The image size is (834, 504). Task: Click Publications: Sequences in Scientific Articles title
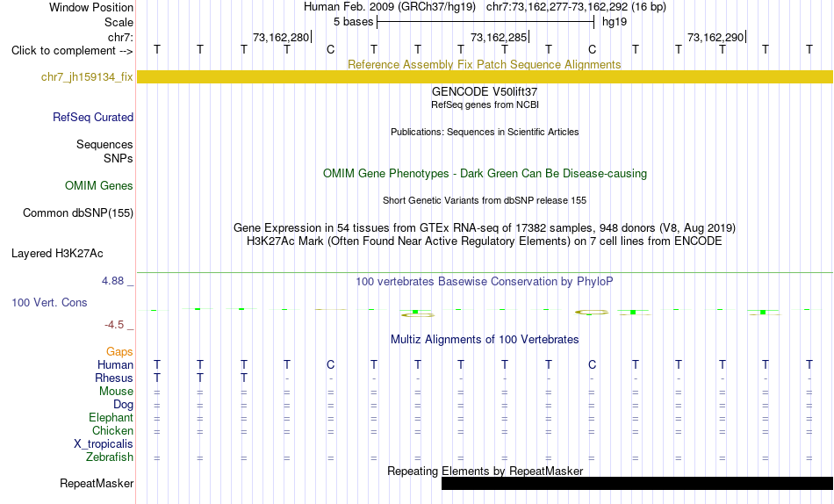[485, 132]
